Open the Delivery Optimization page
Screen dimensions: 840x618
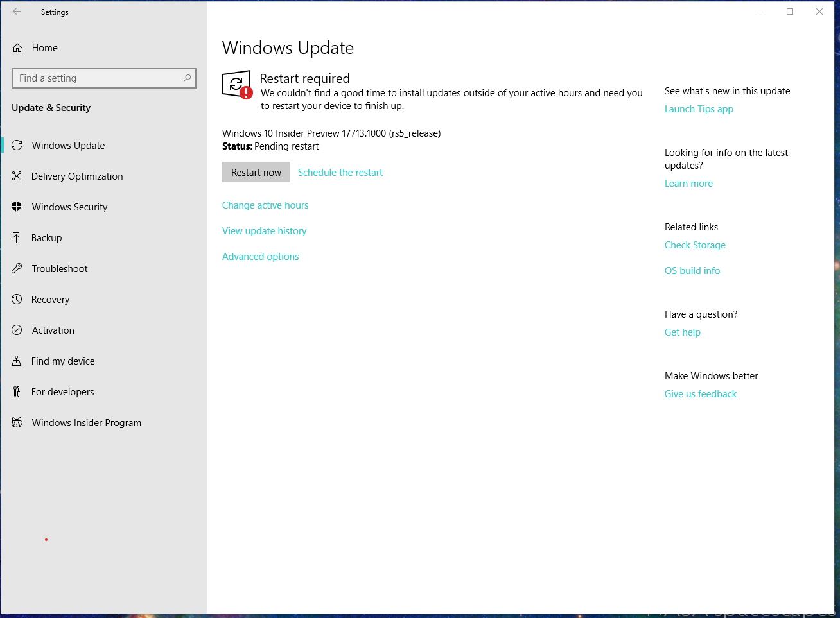coord(104,176)
